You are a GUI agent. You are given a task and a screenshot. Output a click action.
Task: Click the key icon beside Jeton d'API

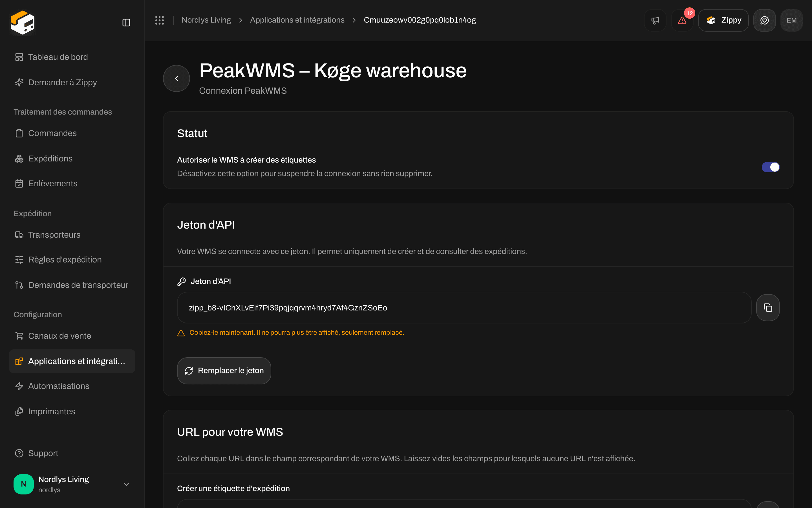click(181, 282)
